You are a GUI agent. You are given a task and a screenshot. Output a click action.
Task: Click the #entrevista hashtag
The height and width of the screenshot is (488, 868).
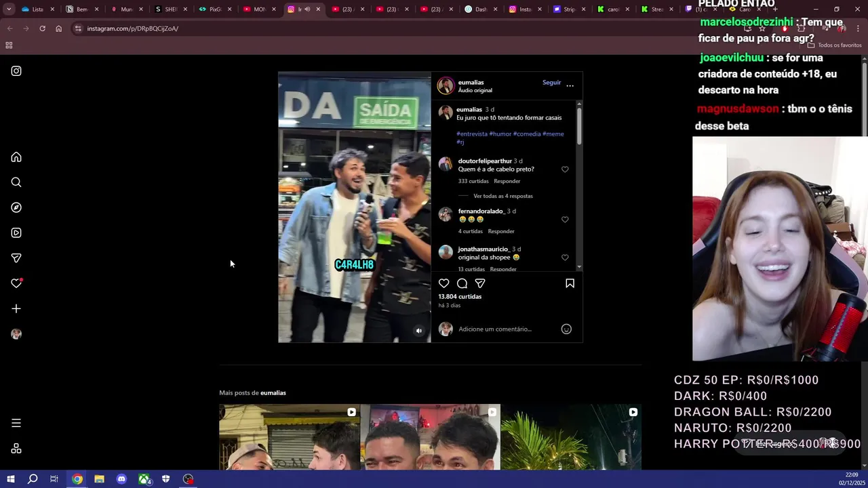(x=472, y=134)
